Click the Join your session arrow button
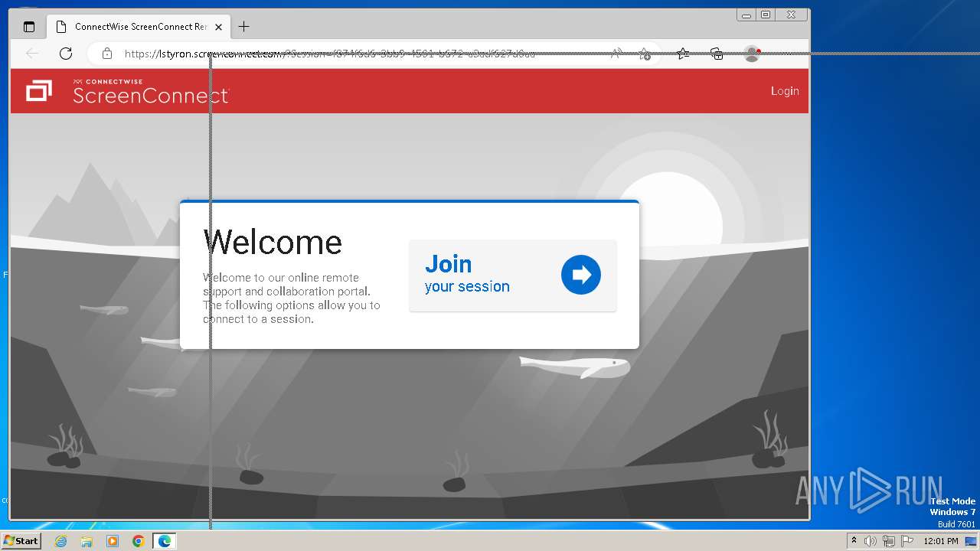 click(581, 275)
